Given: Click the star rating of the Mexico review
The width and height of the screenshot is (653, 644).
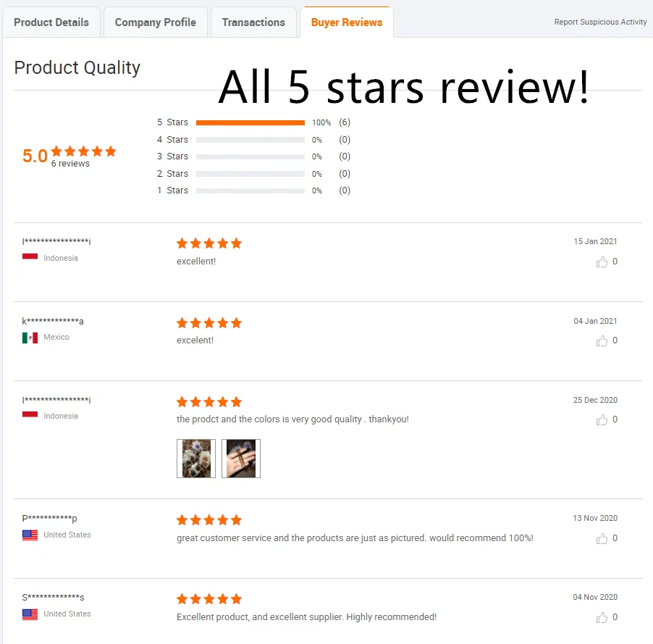Looking at the screenshot, I should 209,323.
